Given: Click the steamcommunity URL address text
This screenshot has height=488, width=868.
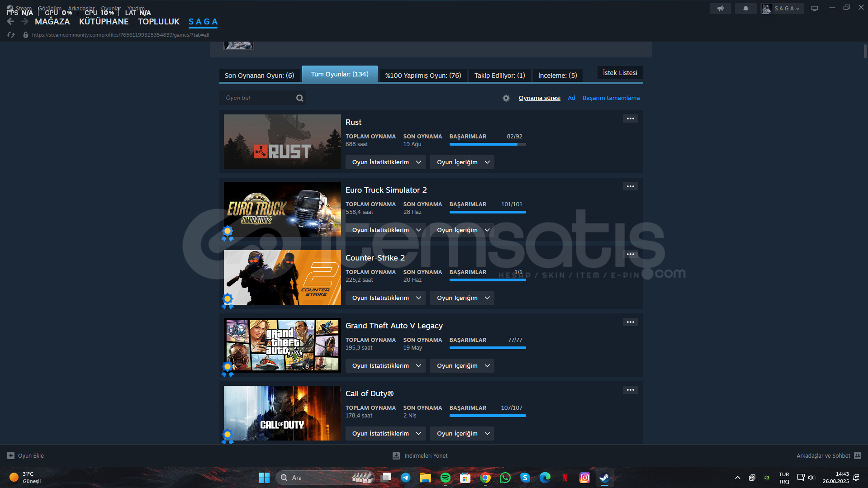Looking at the screenshot, I should tap(121, 35).
